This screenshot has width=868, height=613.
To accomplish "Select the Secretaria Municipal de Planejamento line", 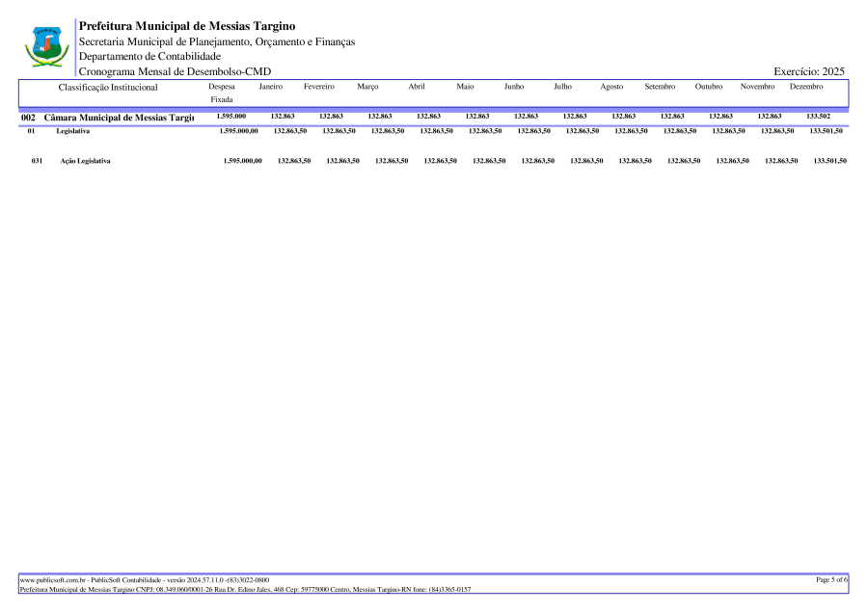I will point(216,41).
